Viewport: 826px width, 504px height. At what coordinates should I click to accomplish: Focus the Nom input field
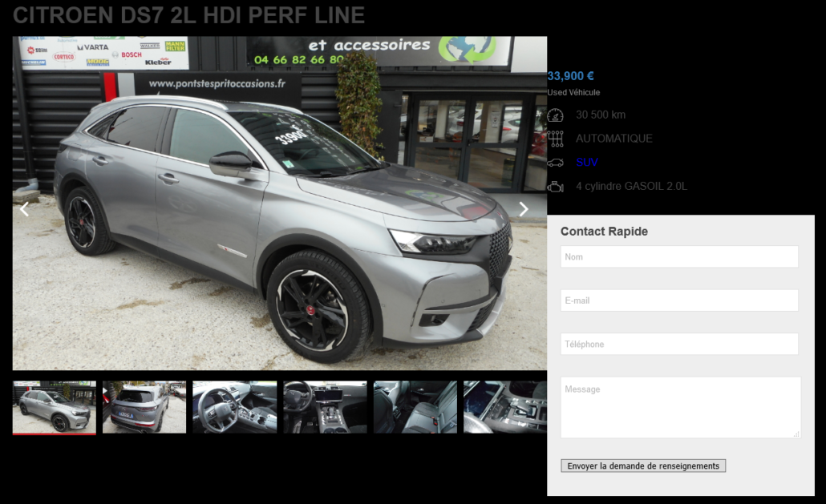679,256
